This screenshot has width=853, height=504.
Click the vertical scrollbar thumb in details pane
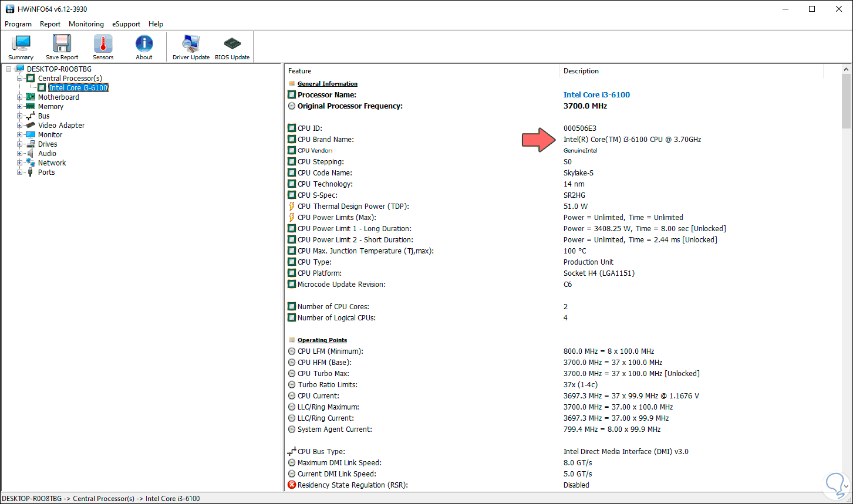tap(846, 102)
